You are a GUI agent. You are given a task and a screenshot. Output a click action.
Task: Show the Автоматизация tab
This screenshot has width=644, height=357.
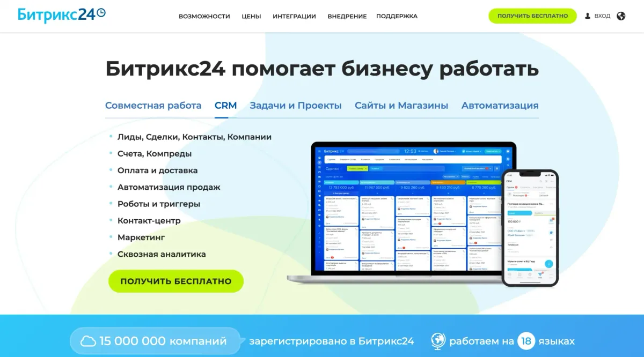click(500, 106)
